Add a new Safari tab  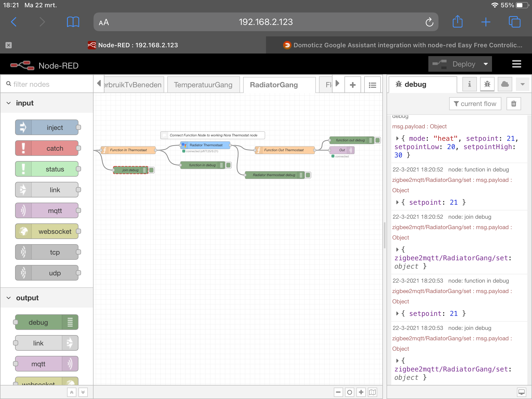[486, 22]
